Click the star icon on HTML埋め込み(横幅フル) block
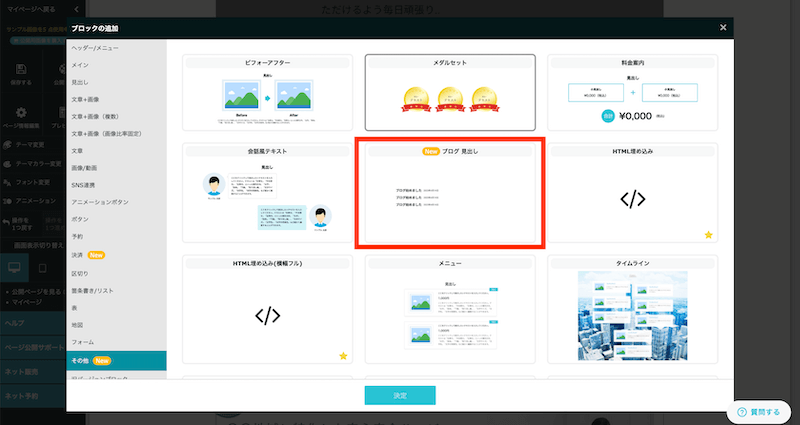The height and width of the screenshot is (425, 800). click(343, 355)
